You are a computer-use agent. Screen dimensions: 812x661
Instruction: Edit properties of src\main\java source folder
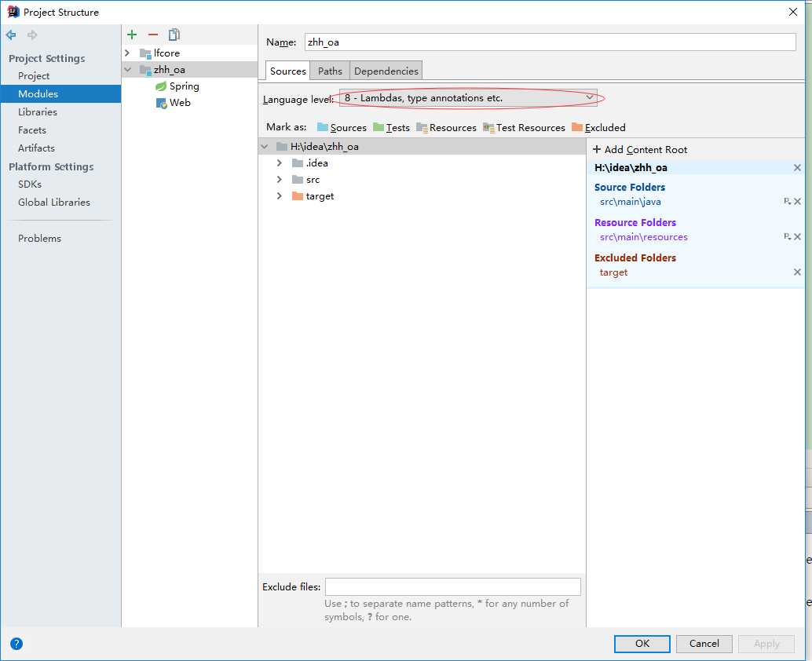coord(787,201)
